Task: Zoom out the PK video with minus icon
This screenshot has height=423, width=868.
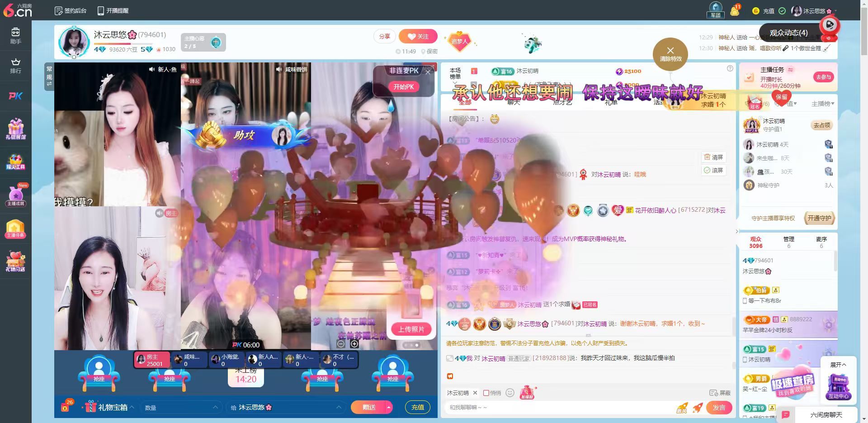Action: (341, 344)
